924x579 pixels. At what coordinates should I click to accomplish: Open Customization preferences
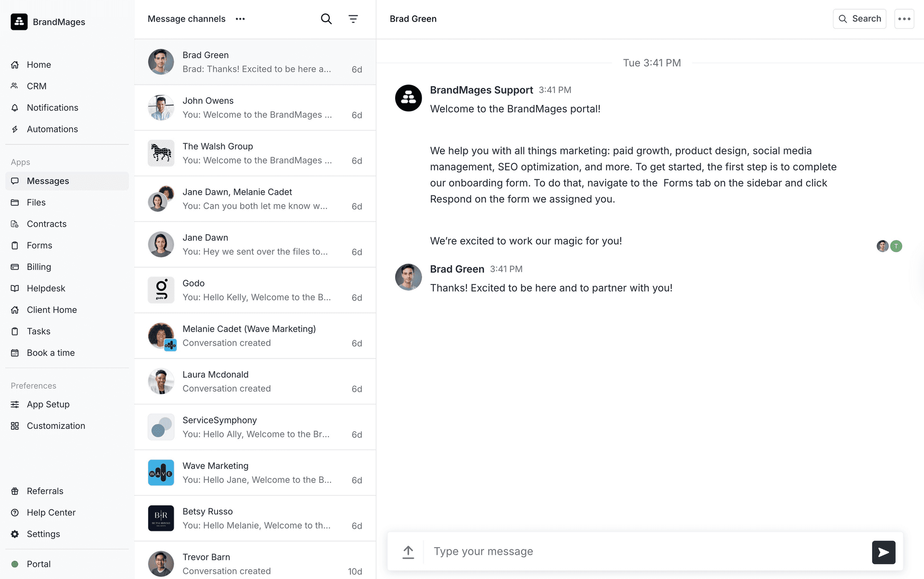pyautogui.click(x=56, y=426)
